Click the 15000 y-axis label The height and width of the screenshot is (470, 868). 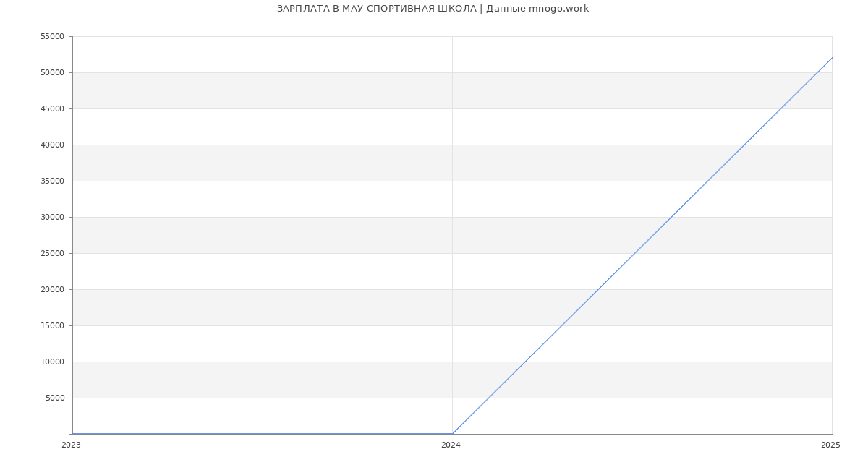click(x=52, y=325)
